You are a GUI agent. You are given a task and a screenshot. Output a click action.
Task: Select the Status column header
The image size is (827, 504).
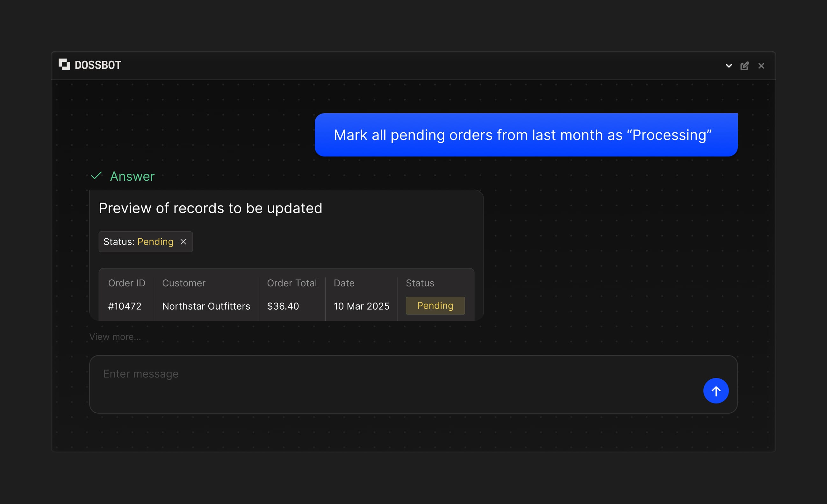pyautogui.click(x=420, y=283)
